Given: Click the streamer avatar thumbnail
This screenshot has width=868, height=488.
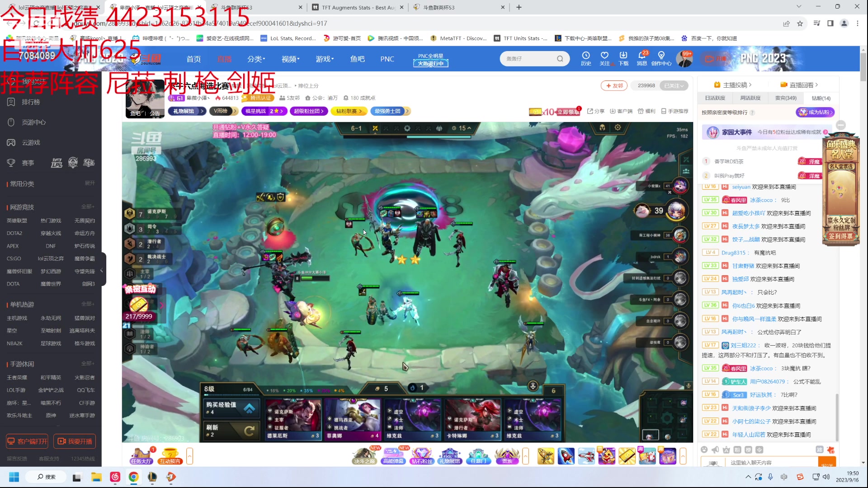Looking at the screenshot, I should click(145, 99).
